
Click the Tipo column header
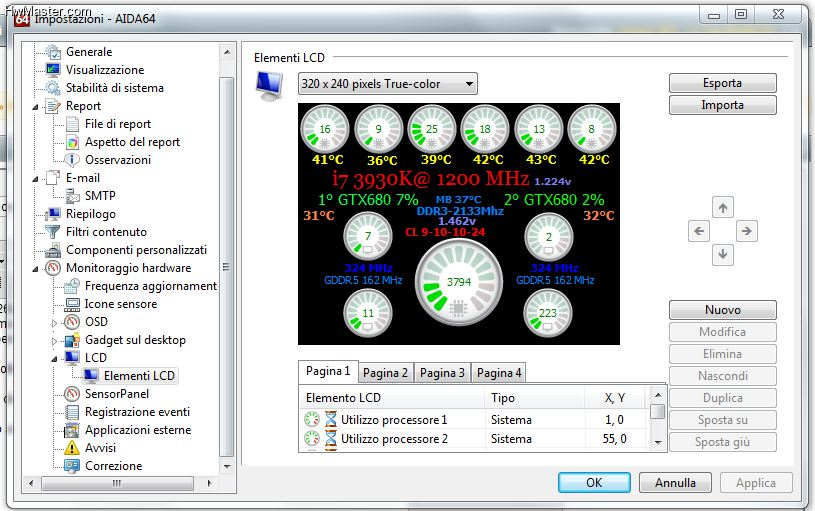535,398
